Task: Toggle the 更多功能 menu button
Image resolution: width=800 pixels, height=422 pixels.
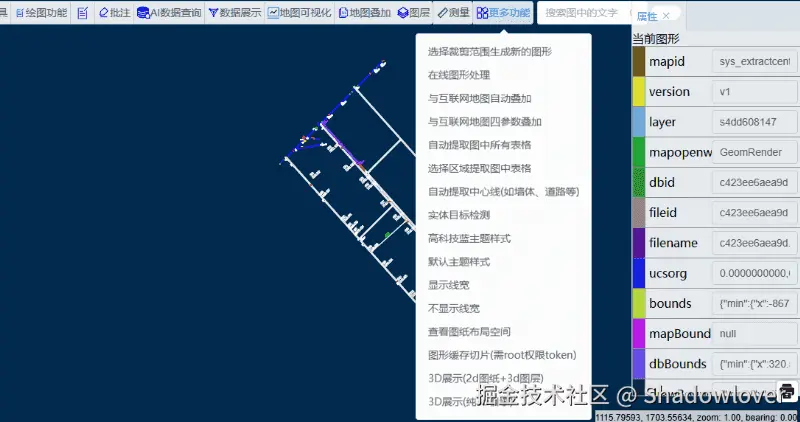Action: pos(503,13)
